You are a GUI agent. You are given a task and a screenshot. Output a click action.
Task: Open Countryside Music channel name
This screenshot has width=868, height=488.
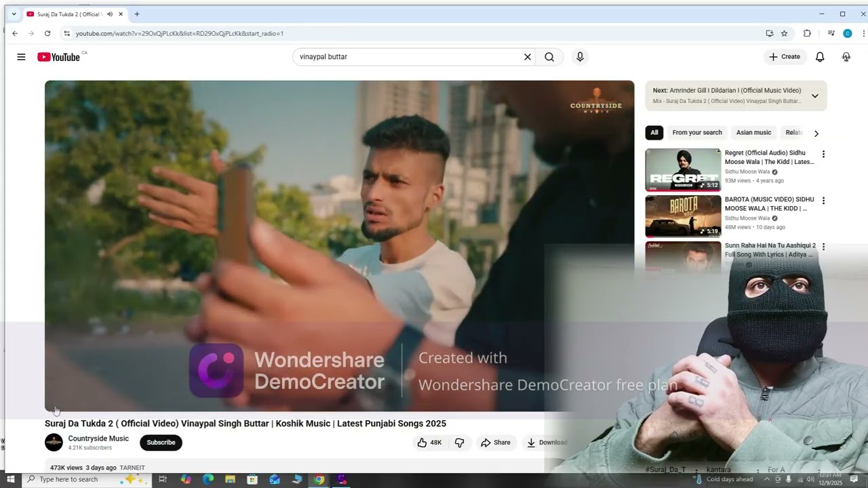click(98, 439)
